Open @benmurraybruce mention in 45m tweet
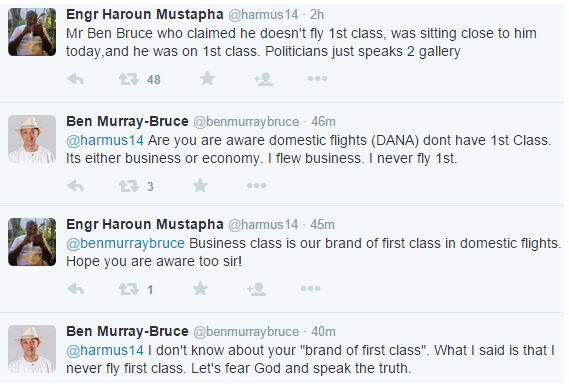This screenshot has height=389, width=569. (126, 243)
